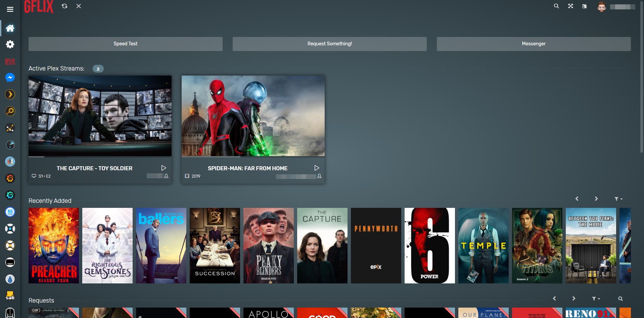Open Recently Added filter dropdown

click(618, 199)
